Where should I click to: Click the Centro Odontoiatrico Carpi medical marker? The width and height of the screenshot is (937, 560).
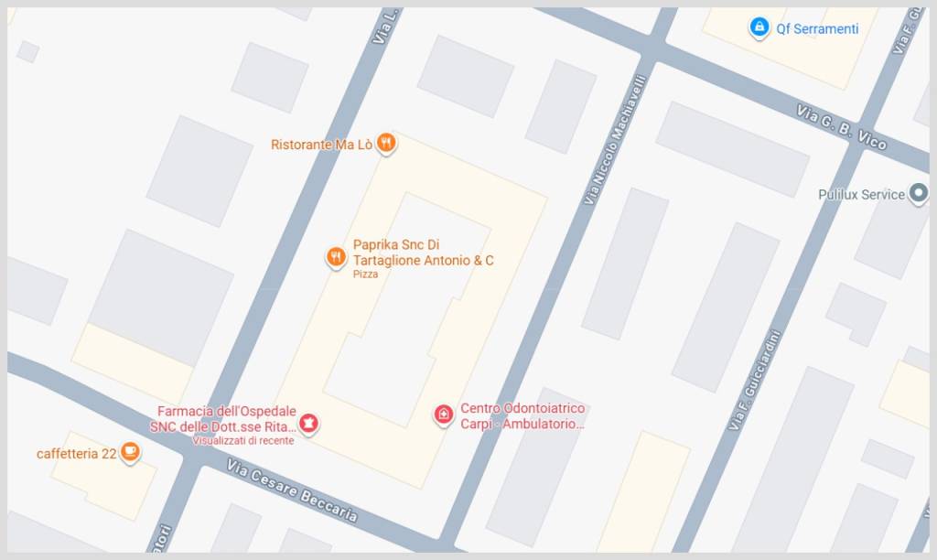pos(444,415)
